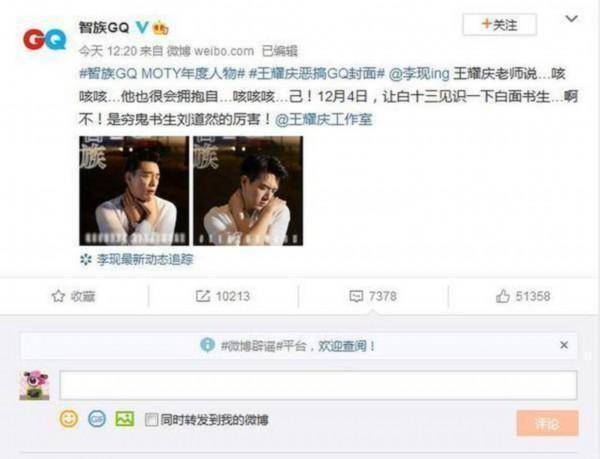Screen dimensions: 600x459
Task: Open the comments via speech bubble icon
Action: 356,296
